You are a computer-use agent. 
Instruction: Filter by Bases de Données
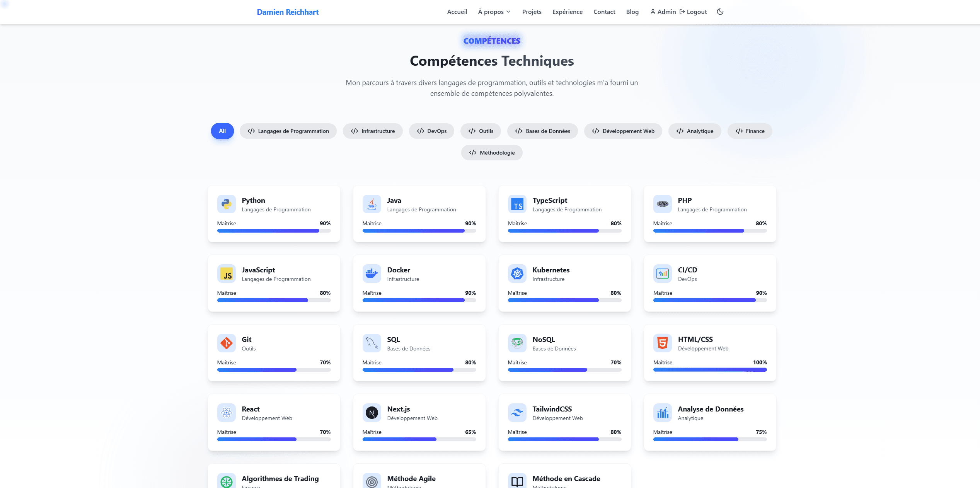[542, 131]
